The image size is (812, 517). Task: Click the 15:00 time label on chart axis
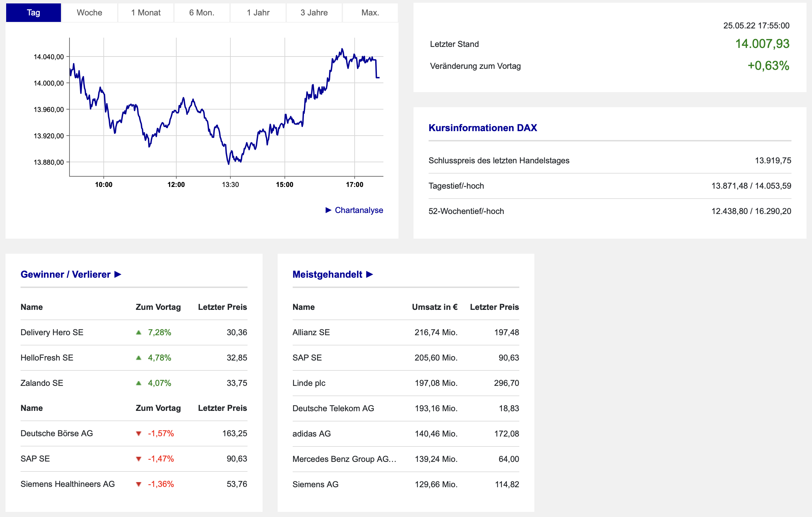284,185
